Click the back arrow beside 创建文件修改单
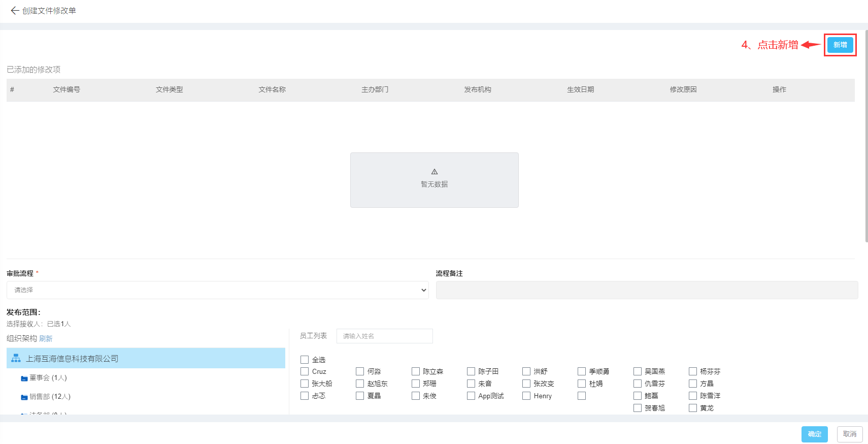868x444 pixels. 15,10
